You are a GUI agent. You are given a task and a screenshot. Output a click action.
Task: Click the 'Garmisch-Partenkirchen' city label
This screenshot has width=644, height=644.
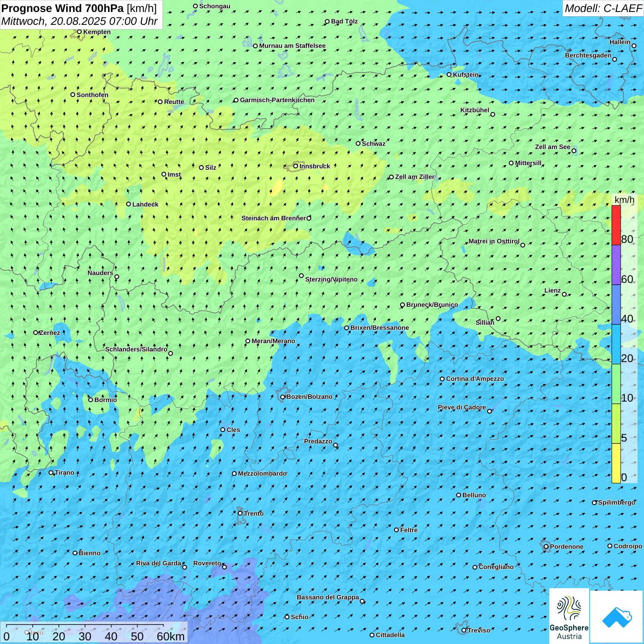coord(277,100)
